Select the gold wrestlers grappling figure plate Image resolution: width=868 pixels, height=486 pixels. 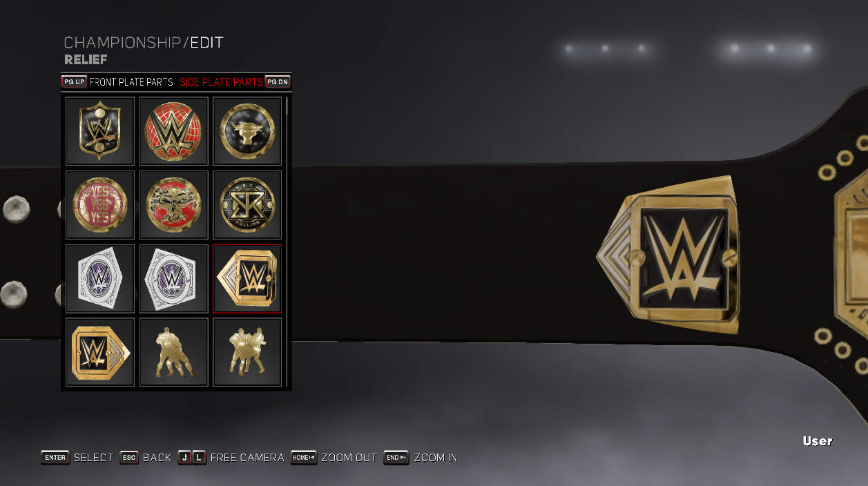tap(174, 352)
